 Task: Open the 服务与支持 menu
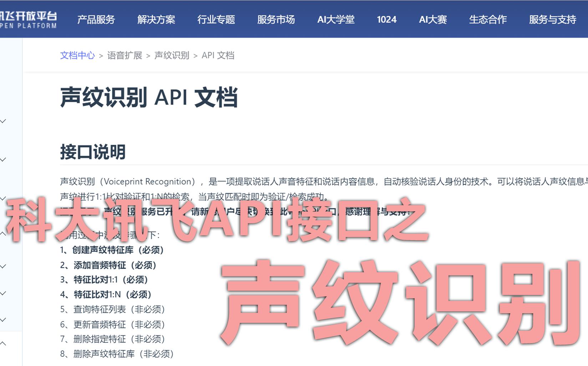(552, 19)
